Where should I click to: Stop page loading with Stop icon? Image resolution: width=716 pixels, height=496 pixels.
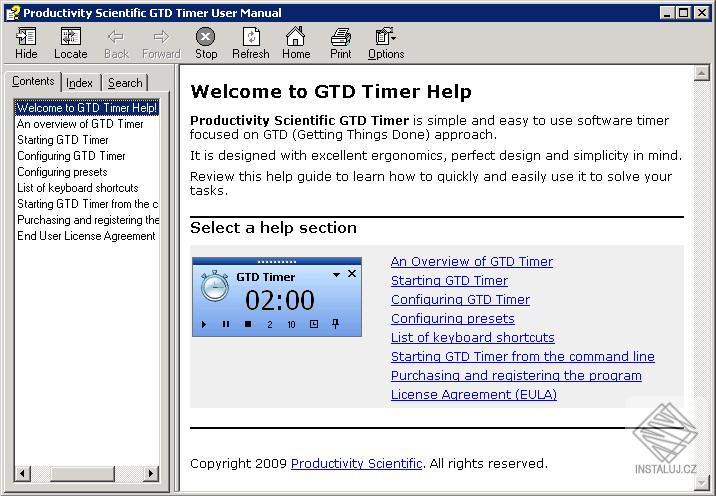coord(205,37)
